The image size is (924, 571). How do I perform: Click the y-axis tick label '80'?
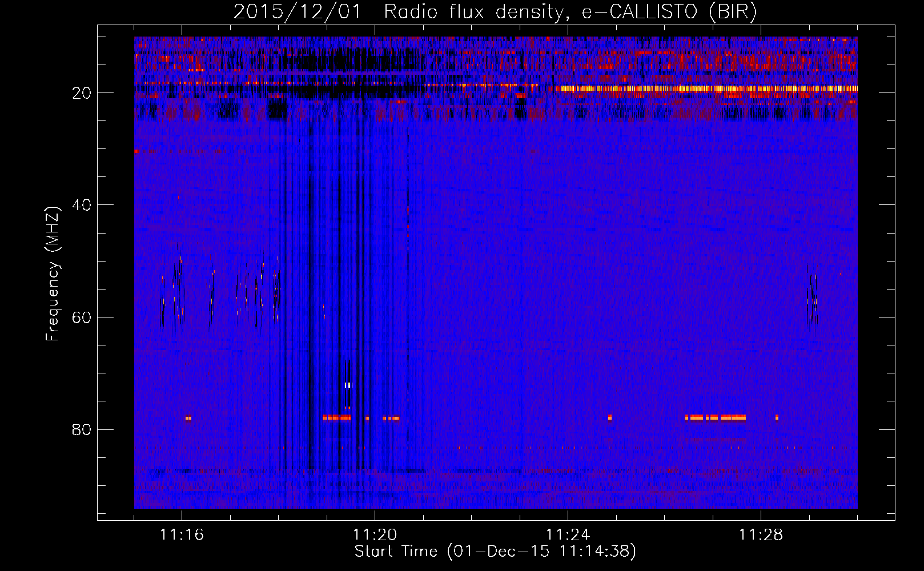82,429
